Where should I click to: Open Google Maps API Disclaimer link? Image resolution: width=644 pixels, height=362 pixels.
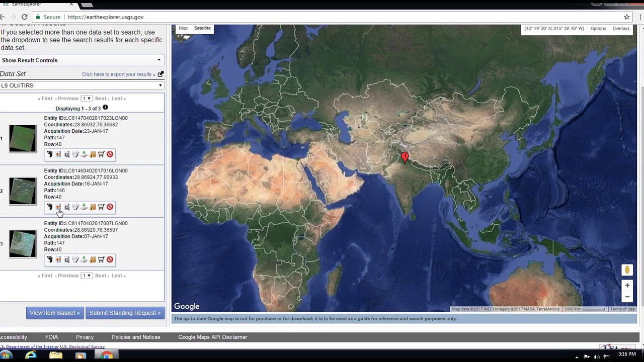click(213, 337)
